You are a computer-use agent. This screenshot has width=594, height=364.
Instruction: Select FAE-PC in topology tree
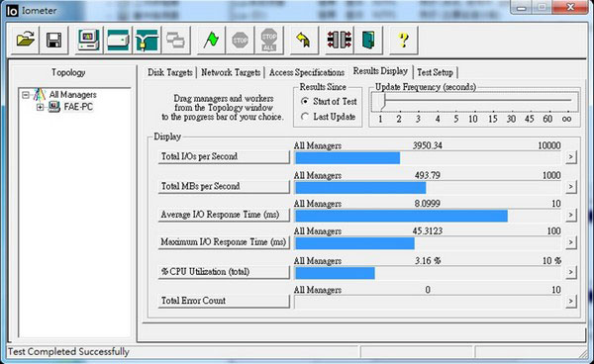pos(78,107)
